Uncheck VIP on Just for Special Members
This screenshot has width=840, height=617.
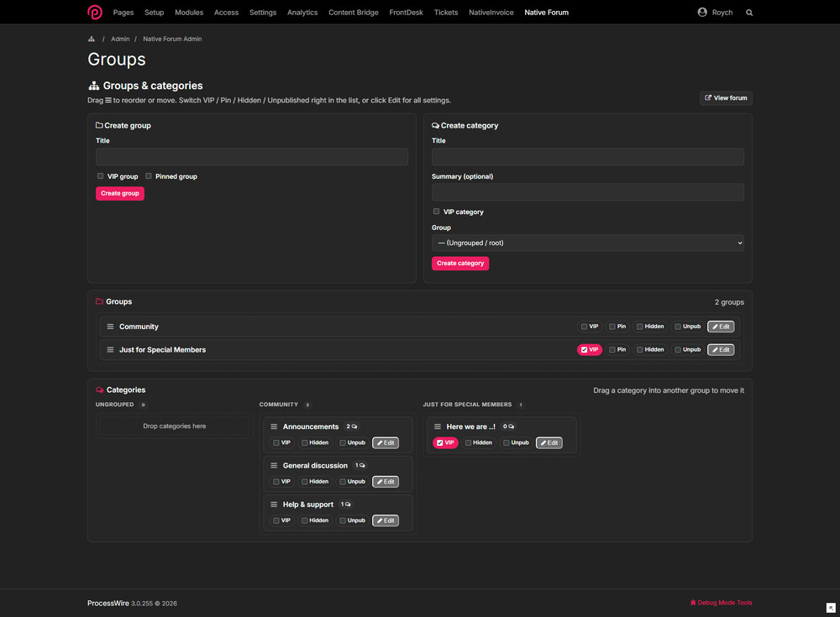(x=584, y=350)
